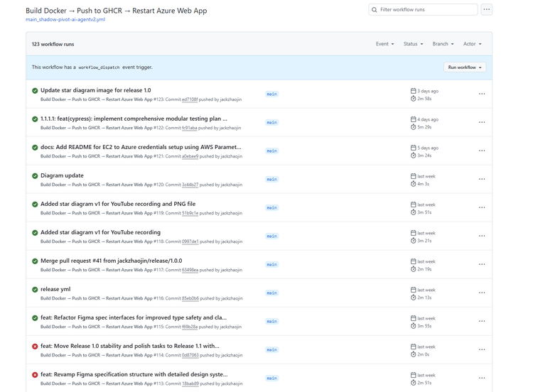Click the search magnifier in filter box
This screenshot has height=392, width=533.
click(375, 10)
